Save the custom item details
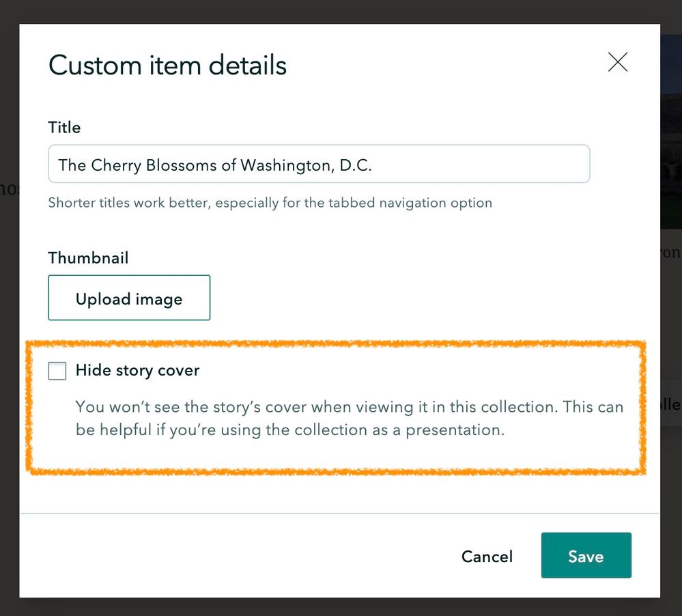This screenshot has height=616, width=682. (586, 556)
